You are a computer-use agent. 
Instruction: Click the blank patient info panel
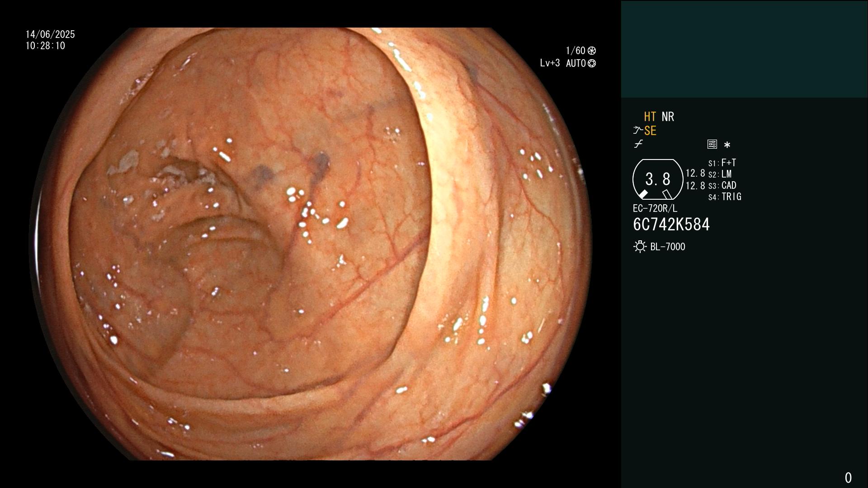(745, 49)
